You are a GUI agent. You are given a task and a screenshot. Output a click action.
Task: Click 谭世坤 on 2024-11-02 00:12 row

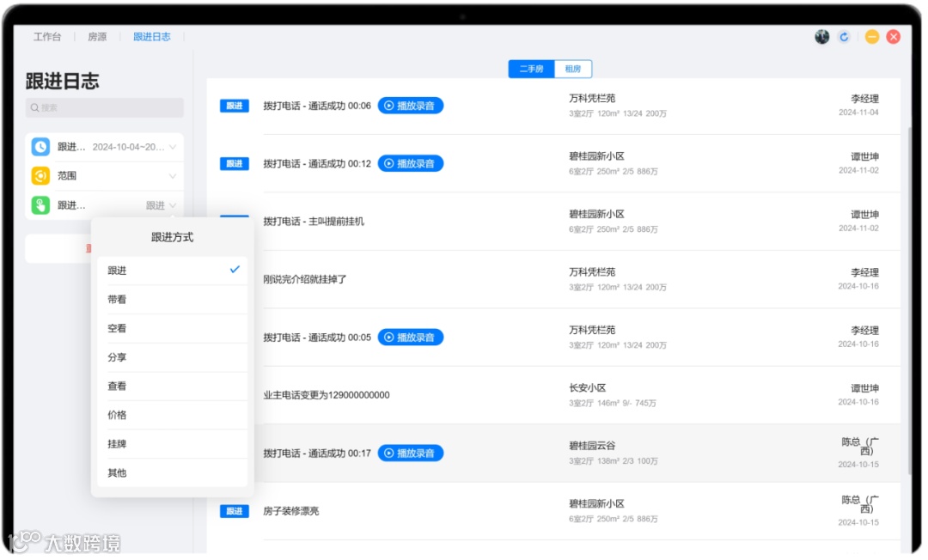tap(864, 156)
